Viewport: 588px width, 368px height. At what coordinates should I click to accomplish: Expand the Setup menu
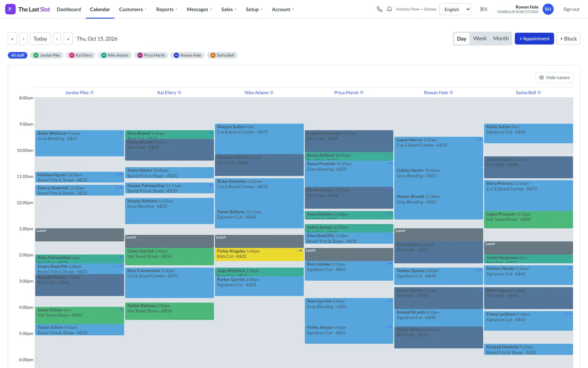[254, 9]
